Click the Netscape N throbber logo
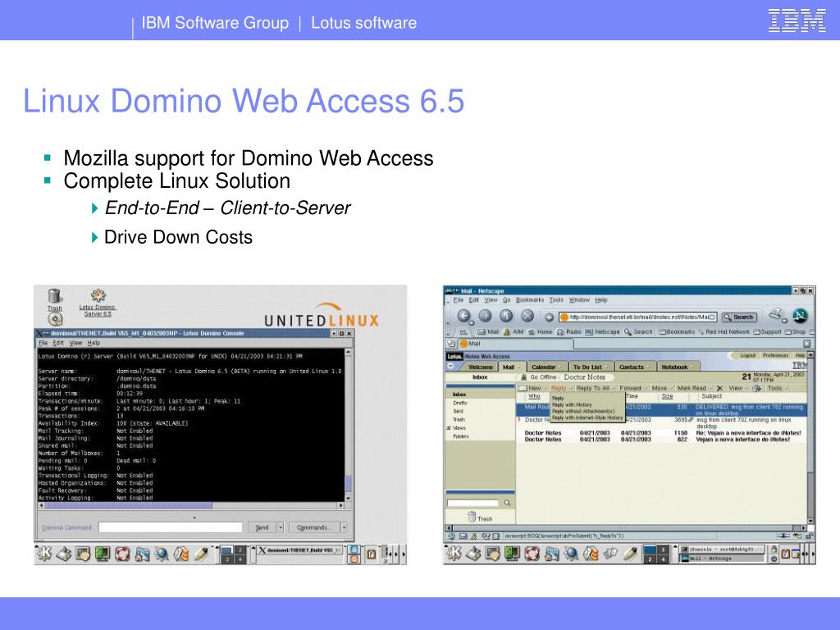Screen dimensions: 840x630 pyautogui.click(x=800, y=316)
